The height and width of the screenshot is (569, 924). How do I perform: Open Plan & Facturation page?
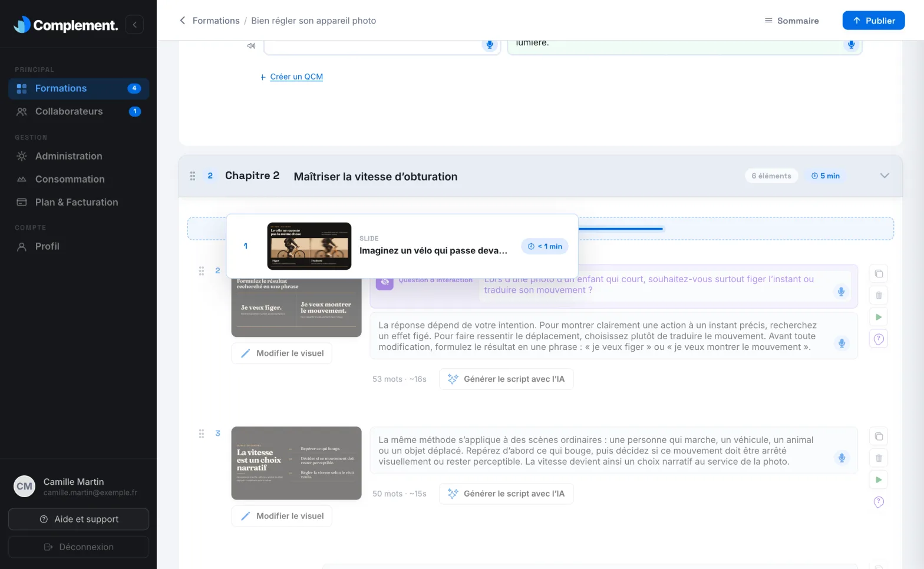(x=78, y=202)
